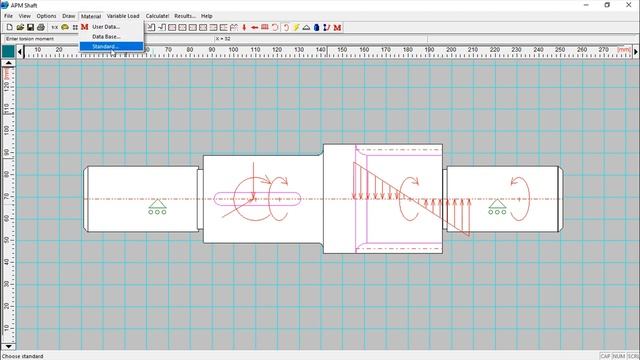Open the Draw menu
Viewport: 640px width, 360px height.
(69, 16)
